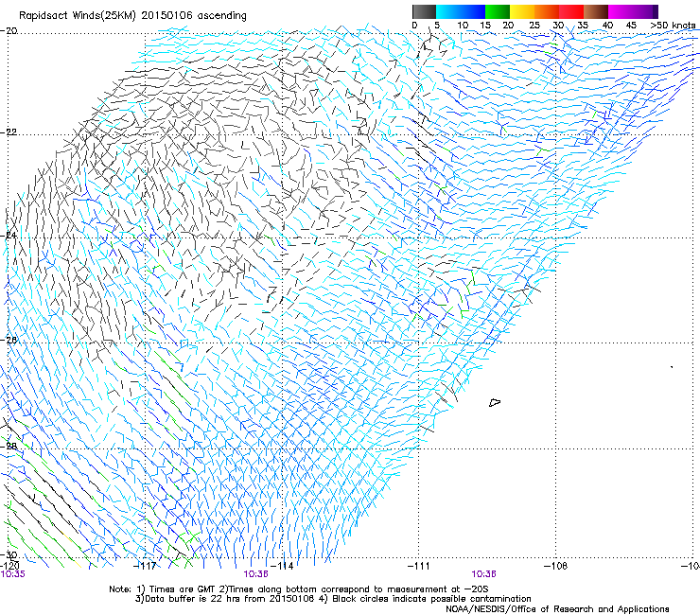Click the -120 longitude axis label
The width and height of the screenshot is (700, 615).
9,566
